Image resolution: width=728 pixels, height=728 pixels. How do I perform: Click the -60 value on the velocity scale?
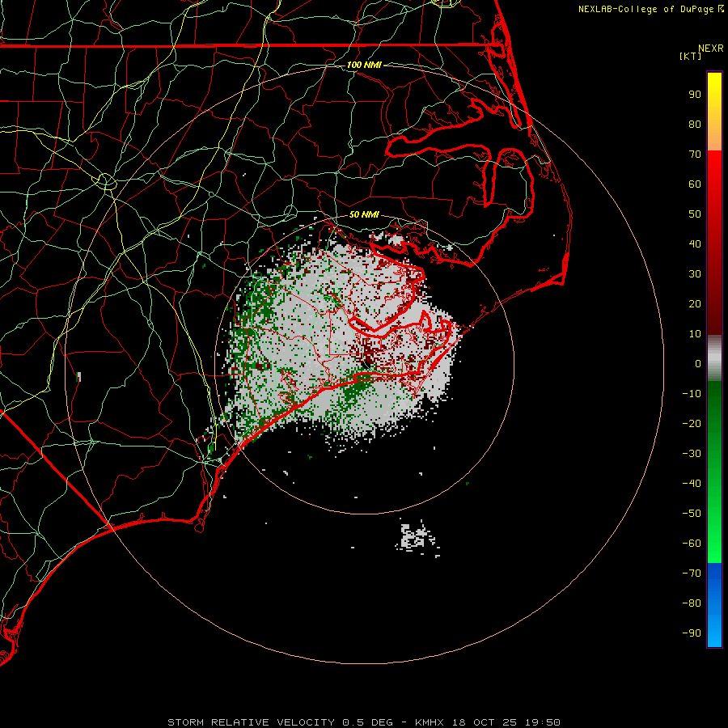pyautogui.click(x=692, y=544)
